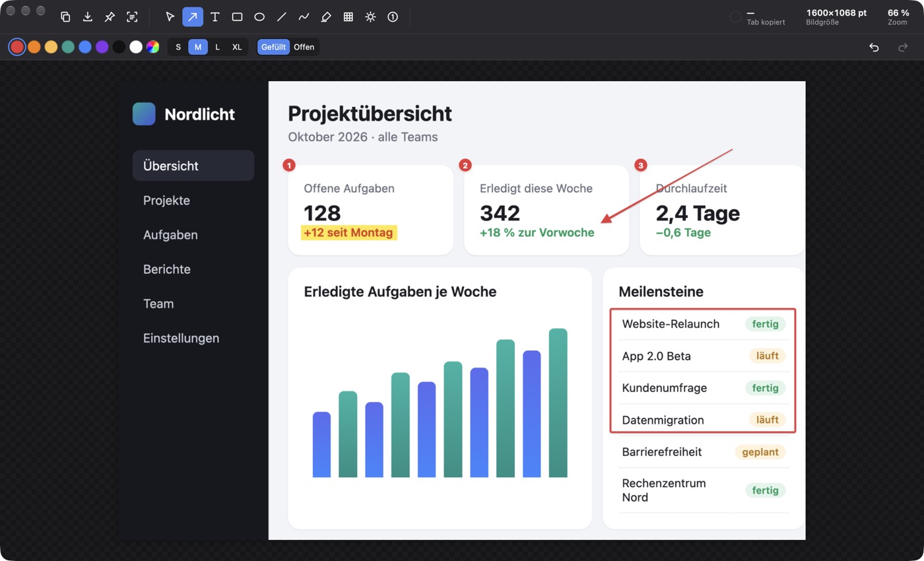The image size is (924, 561).
Task: Set stroke size to XL
Action: 237,47
